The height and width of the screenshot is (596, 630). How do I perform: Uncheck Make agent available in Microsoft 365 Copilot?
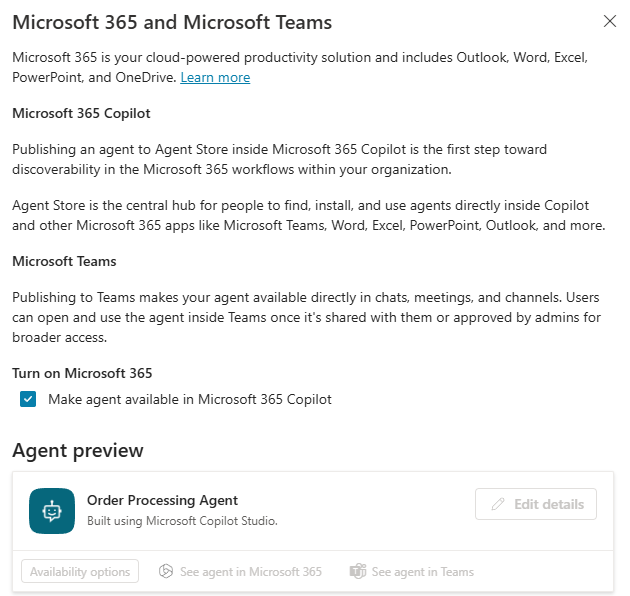click(x=28, y=399)
